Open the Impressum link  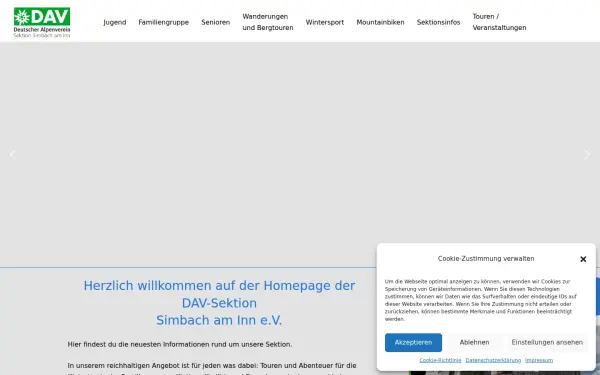click(539, 360)
